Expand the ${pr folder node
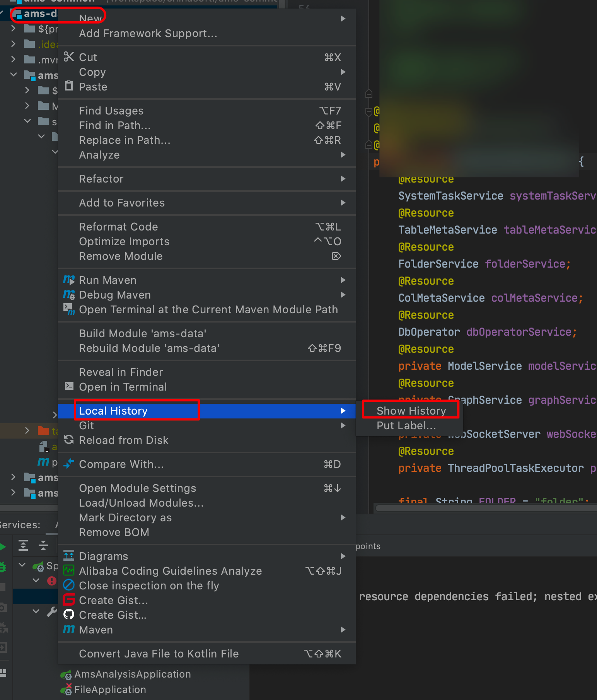The height and width of the screenshot is (700, 597). pyautogui.click(x=14, y=29)
